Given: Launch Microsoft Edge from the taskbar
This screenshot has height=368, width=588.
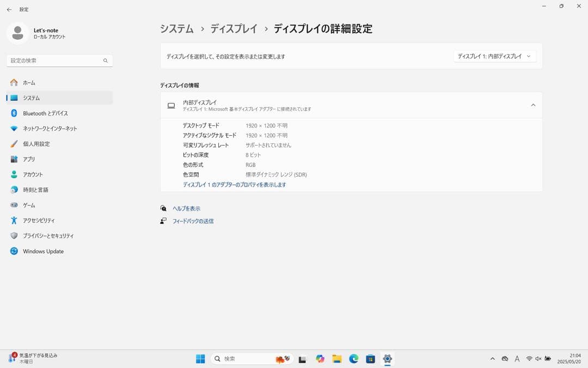Looking at the screenshot, I should [354, 359].
